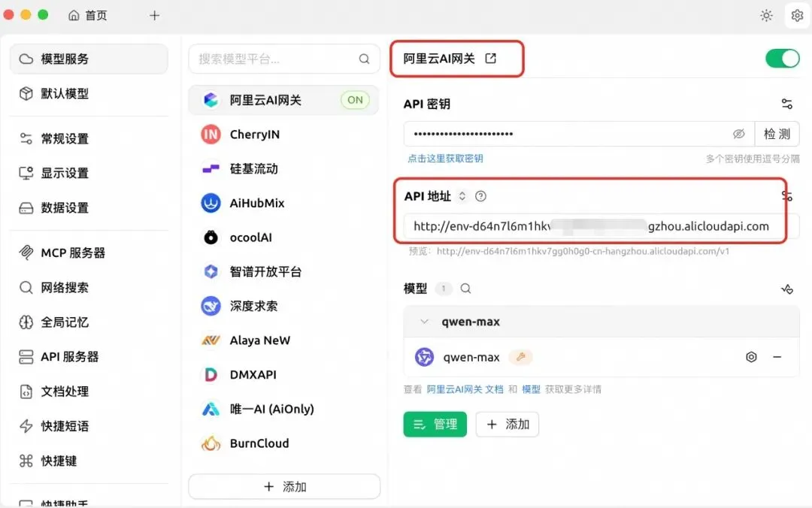
Task: Open 快捷短语 settings
Action: (89, 426)
